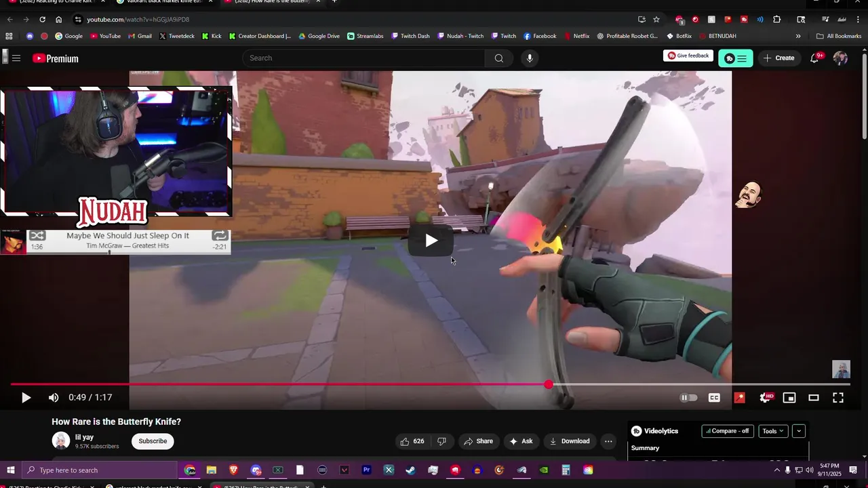Open the Chrome apps grid shortcut
This screenshot has height=488, width=868.
[9, 36]
